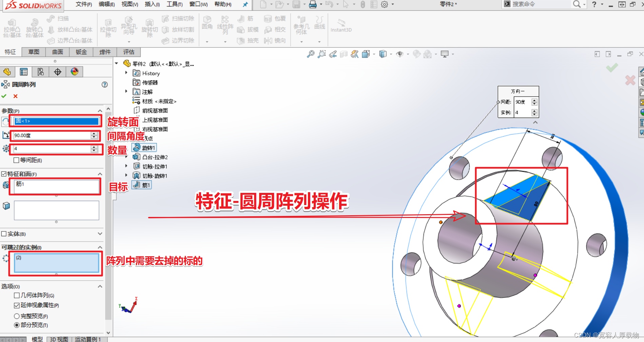Screen dimensions: 644x342
Task: Open the 工具 Tools menu
Action: [x=175, y=4]
